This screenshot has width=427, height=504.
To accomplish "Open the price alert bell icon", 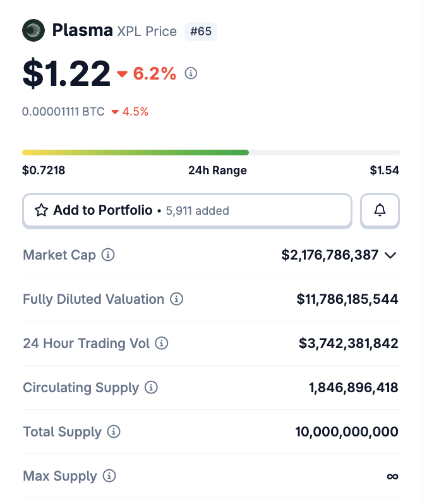I will pos(380,210).
